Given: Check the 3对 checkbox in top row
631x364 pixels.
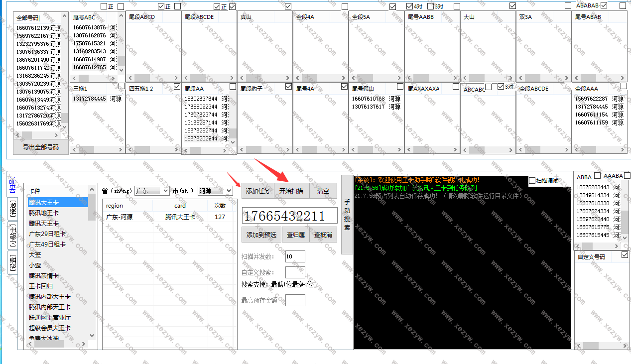Looking at the screenshot, I should (x=431, y=6).
